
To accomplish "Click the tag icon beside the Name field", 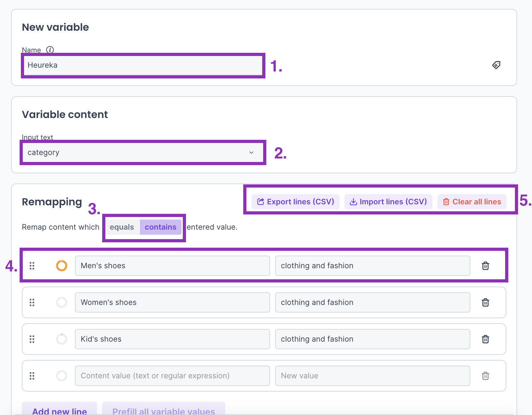I will point(496,65).
